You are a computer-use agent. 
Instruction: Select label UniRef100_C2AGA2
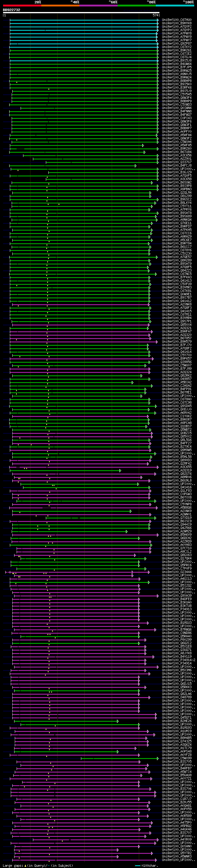point(177,386)
